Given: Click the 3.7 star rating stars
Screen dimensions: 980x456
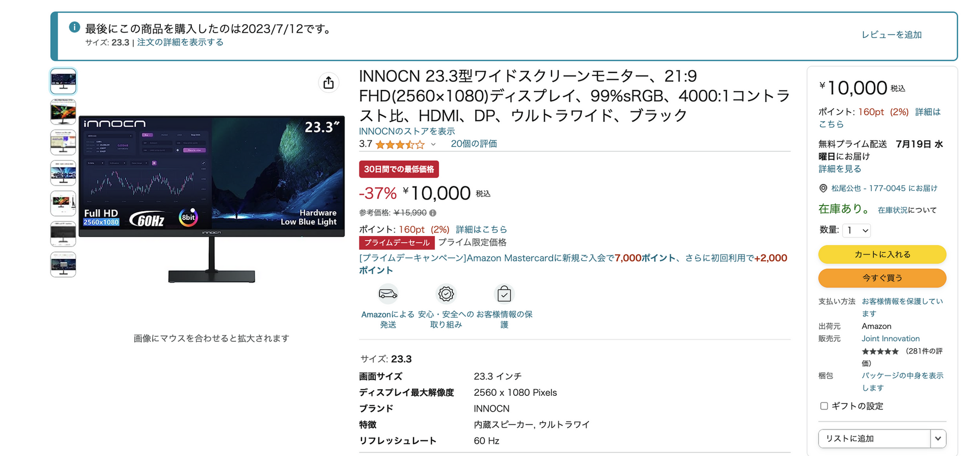Looking at the screenshot, I should coord(400,144).
